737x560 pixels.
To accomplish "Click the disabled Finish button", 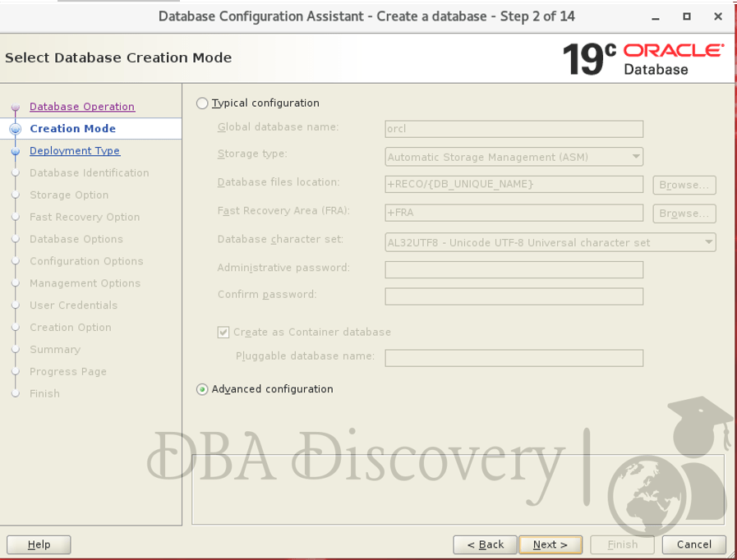I will 622,545.
